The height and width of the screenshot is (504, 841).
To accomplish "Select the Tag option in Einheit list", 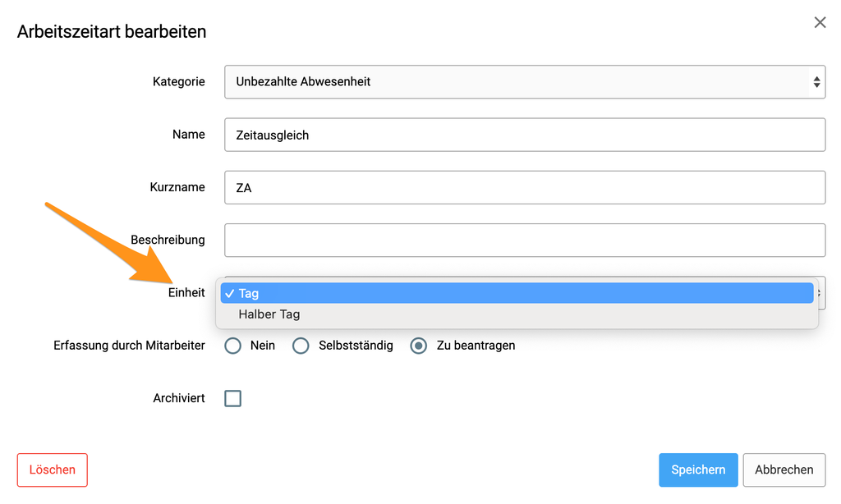I will point(517,293).
